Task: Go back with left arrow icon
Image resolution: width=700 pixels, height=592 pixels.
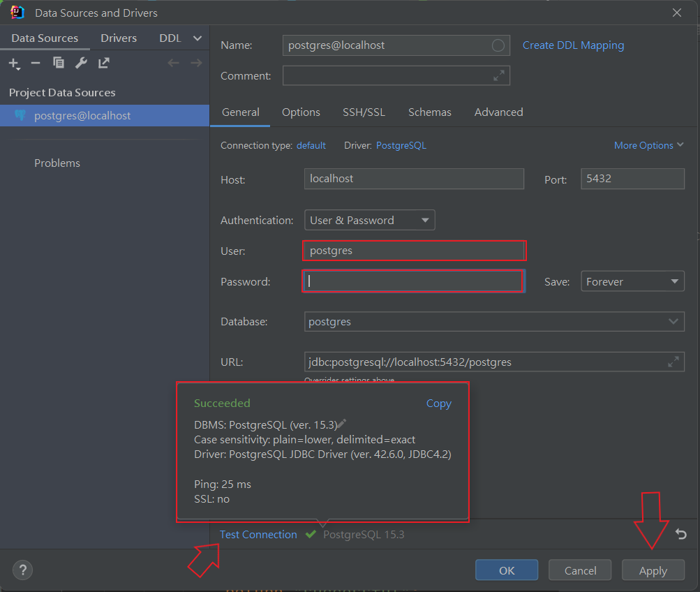Action: point(174,63)
